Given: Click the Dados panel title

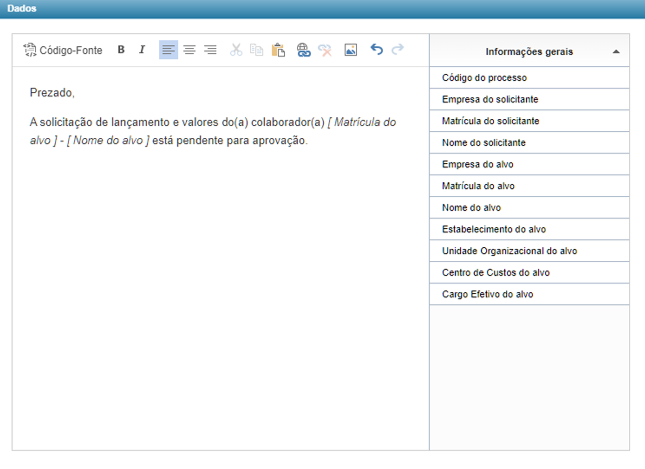Looking at the screenshot, I should click(22, 8).
